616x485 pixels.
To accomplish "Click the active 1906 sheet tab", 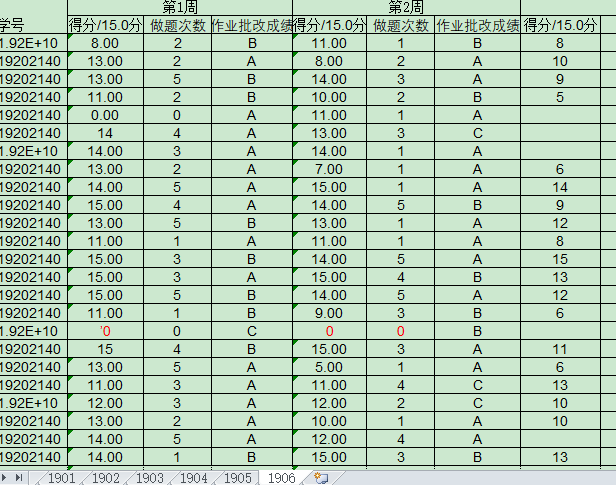I will [x=281, y=478].
